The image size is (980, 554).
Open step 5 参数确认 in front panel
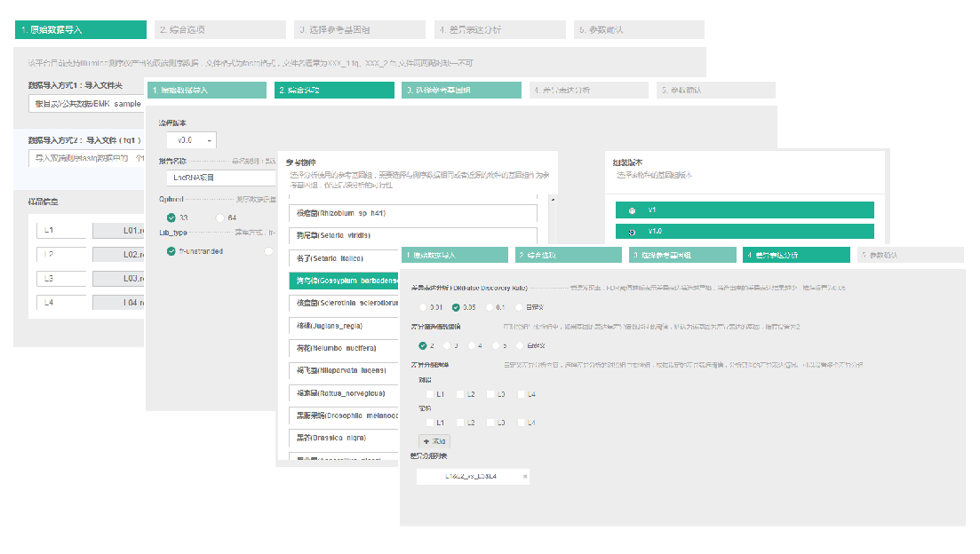click(912, 255)
